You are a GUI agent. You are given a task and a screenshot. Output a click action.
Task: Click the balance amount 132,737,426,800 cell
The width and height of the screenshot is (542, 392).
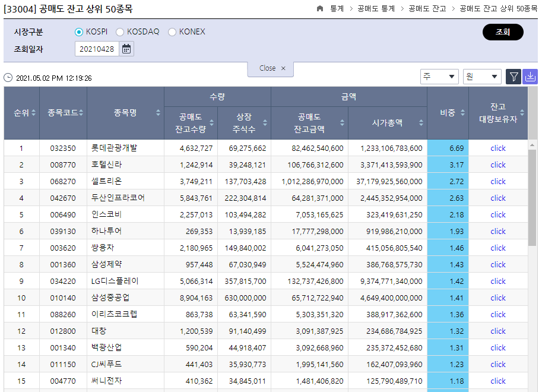309,281
